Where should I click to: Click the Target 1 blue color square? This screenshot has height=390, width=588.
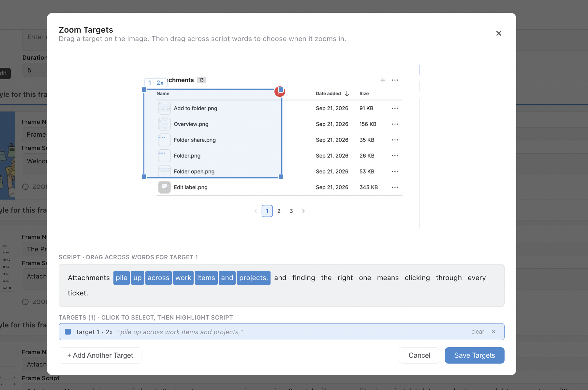[x=68, y=332]
